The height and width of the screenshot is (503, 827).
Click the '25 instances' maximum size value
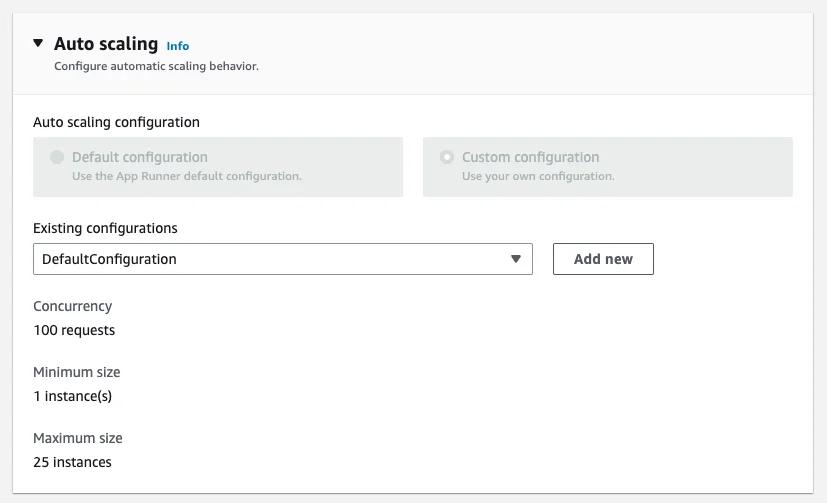(72, 462)
